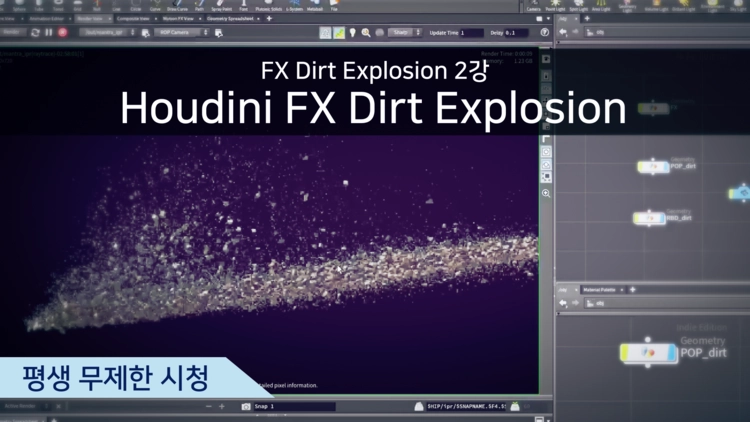
Task: Pause the render with pause button
Action: click(x=49, y=33)
